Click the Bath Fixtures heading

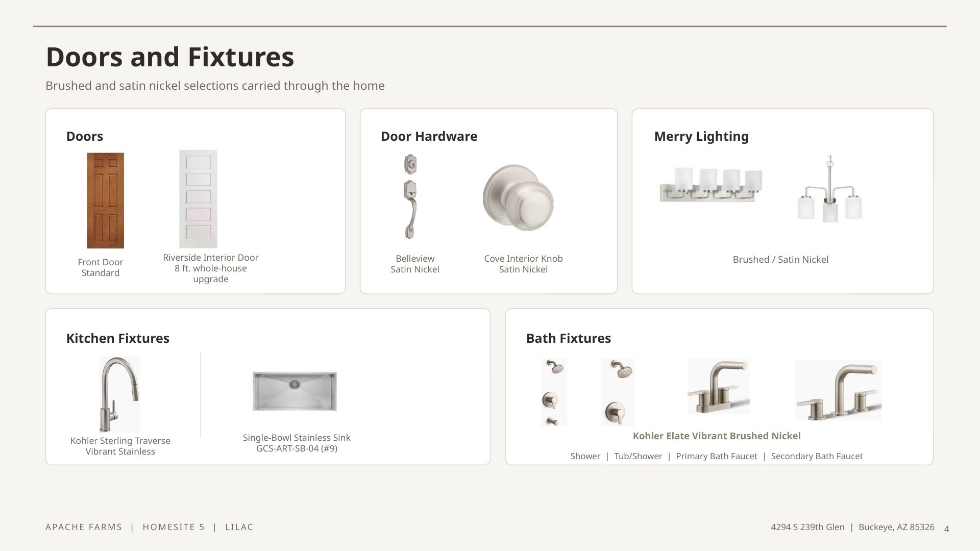point(569,338)
